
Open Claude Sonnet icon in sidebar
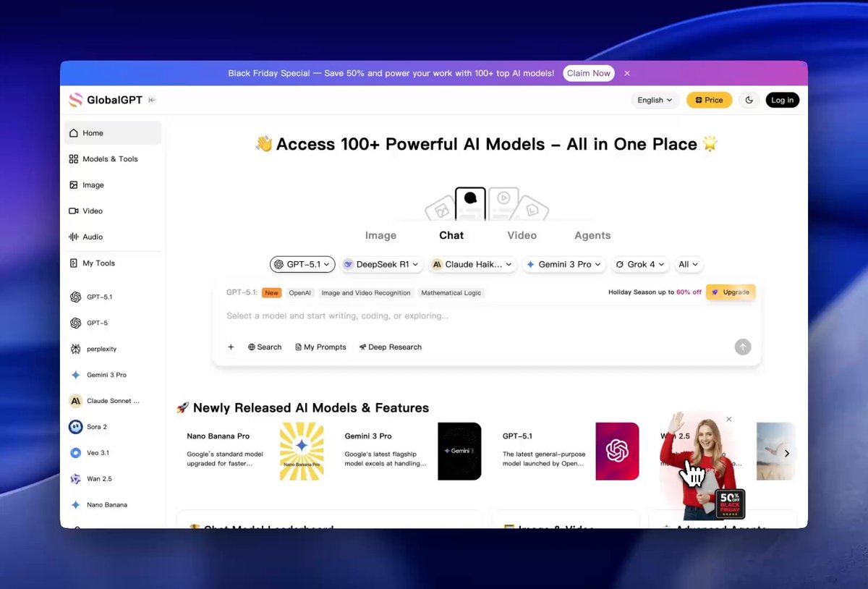tap(75, 401)
